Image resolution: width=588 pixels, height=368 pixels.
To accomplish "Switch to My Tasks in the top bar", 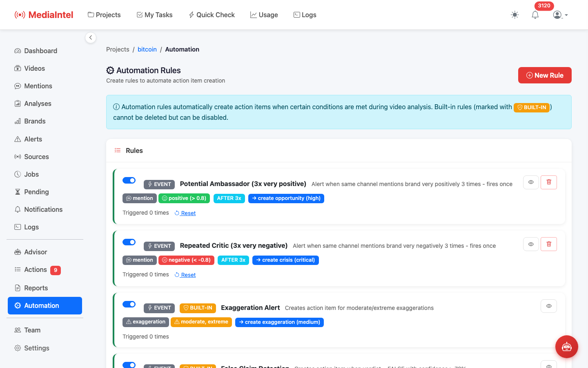I will pos(154,15).
